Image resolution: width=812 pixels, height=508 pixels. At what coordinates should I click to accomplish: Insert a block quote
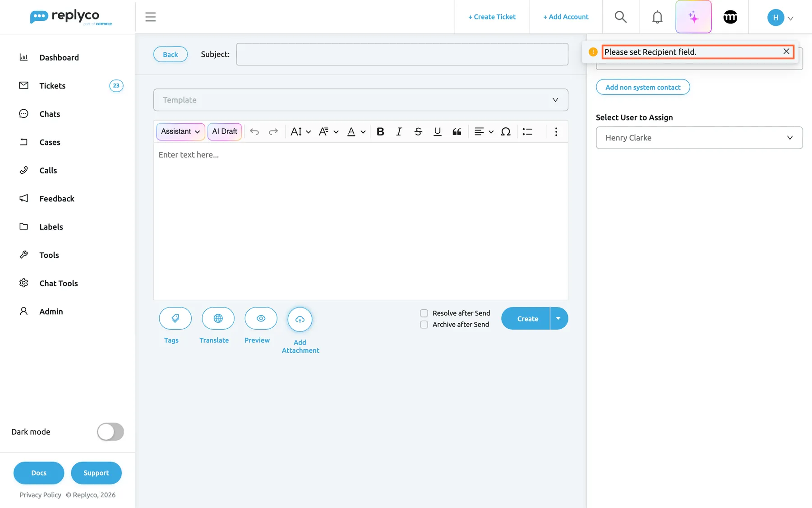pos(457,131)
